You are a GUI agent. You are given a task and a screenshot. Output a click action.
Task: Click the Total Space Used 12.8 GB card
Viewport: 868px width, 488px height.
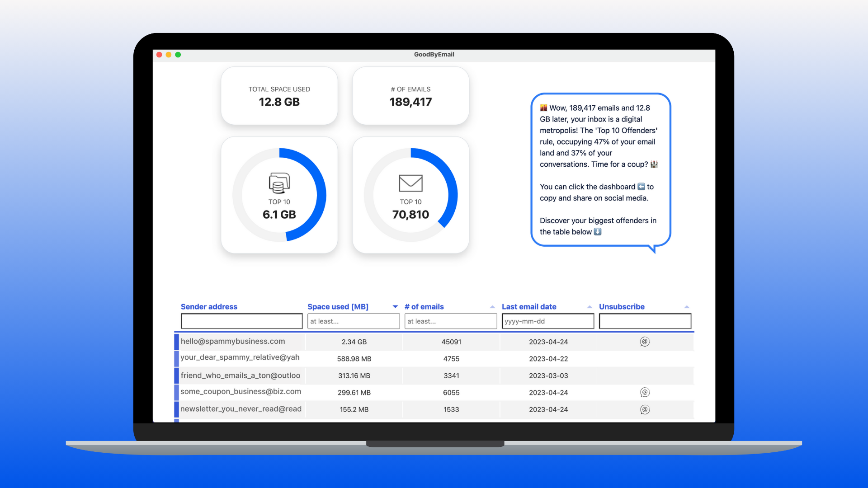[x=279, y=96]
